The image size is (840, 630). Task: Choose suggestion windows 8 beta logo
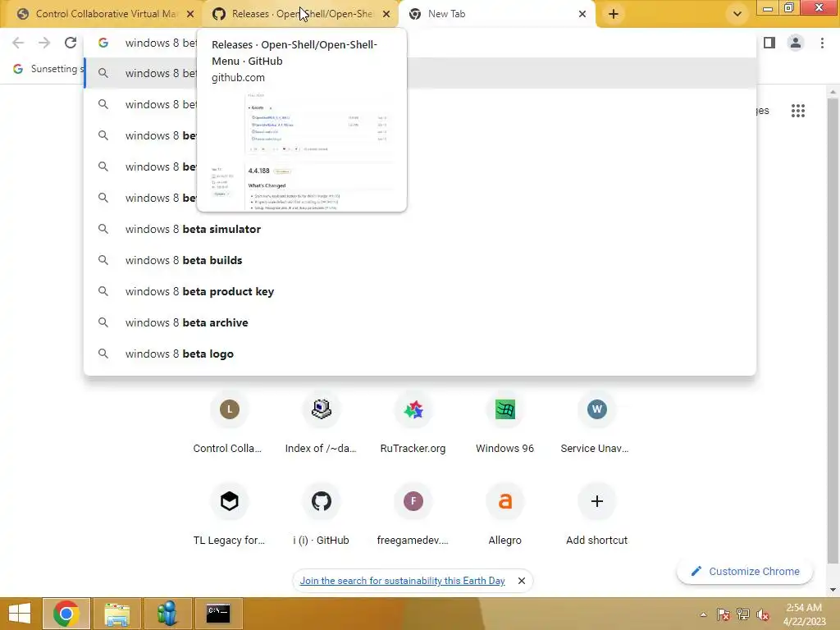coord(420,354)
